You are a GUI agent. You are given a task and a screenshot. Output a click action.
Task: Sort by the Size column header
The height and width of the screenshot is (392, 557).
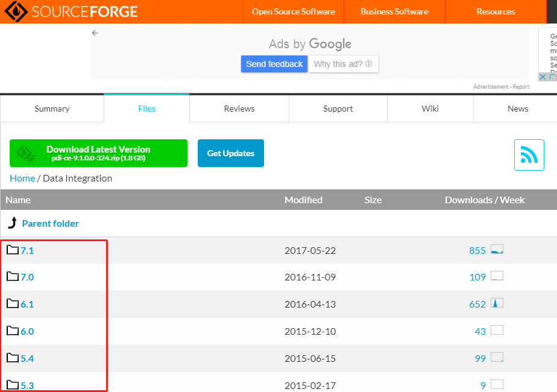373,200
